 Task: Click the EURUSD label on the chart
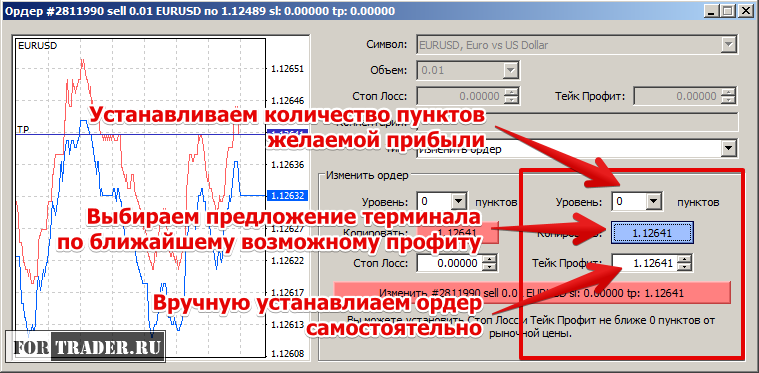click(x=37, y=45)
